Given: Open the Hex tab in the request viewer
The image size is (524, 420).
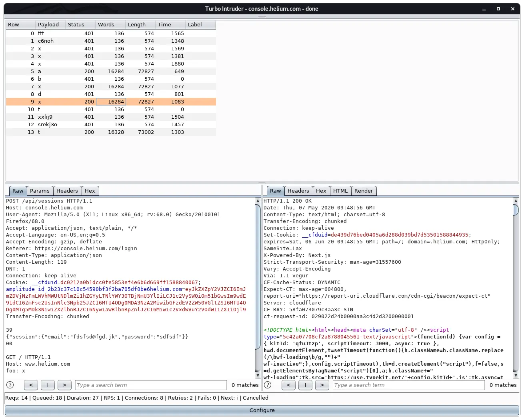Looking at the screenshot, I should tap(90, 191).
